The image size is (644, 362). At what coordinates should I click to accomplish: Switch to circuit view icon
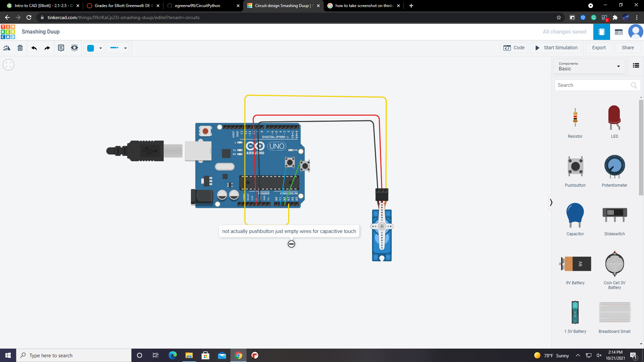click(602, 32)
